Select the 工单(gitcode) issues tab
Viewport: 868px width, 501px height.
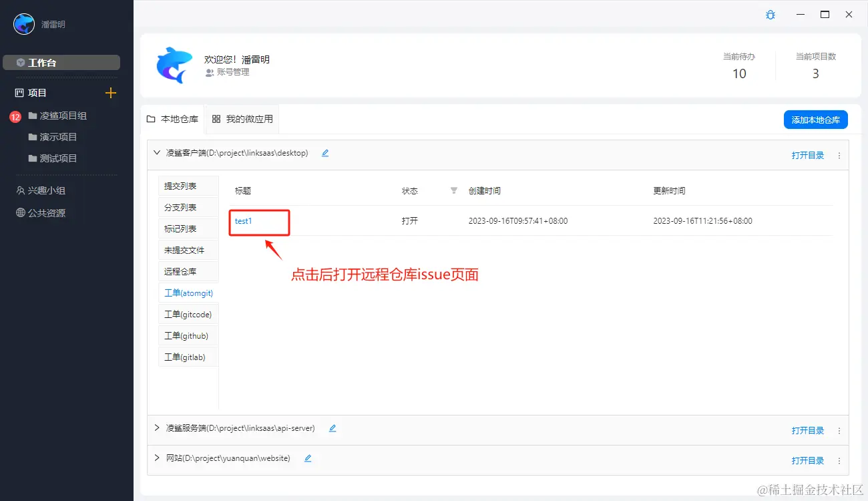(188, 315)
